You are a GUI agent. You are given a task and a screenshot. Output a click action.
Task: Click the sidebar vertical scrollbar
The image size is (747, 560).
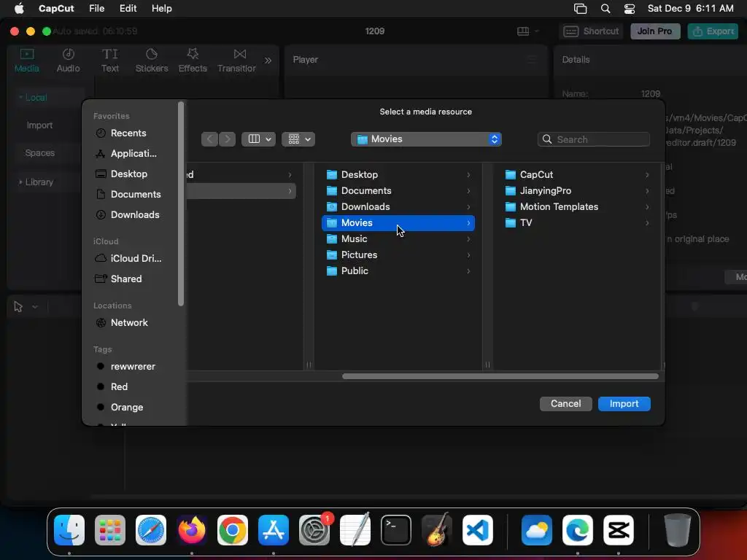click(181, 204)
